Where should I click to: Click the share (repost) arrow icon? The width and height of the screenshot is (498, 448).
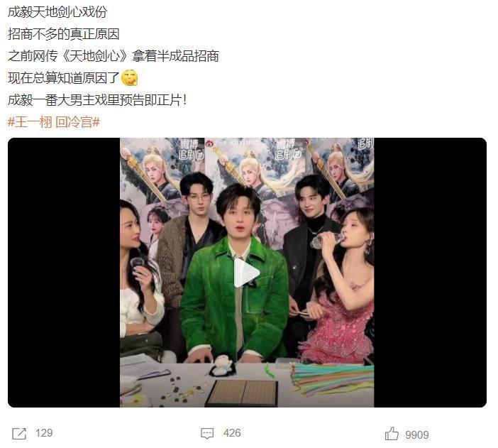tap(19, 434)
